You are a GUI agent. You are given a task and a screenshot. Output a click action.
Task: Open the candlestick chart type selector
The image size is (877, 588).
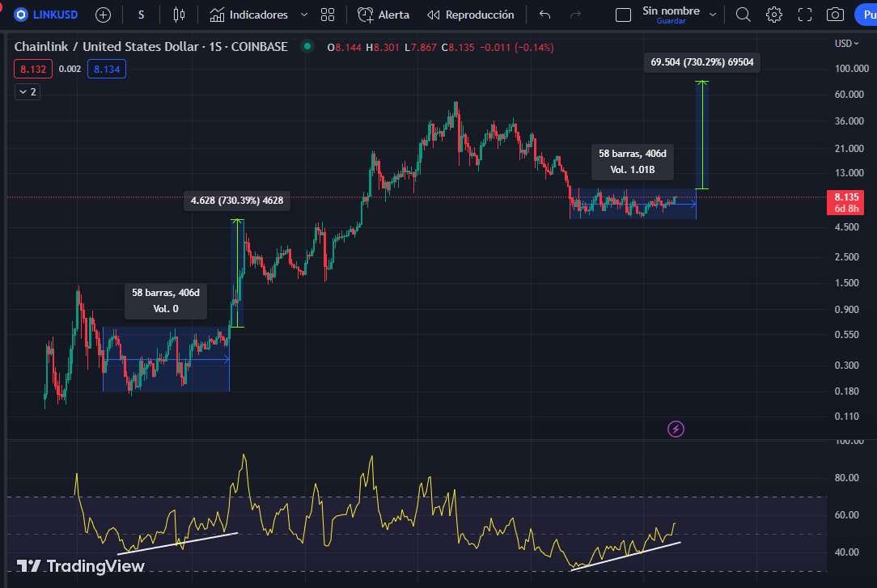pyautogui.click(x=179, y=15)
